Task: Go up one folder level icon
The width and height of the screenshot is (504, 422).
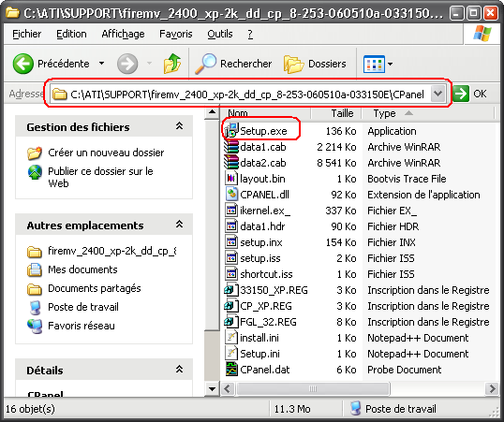Action: [x=172, y=64]
